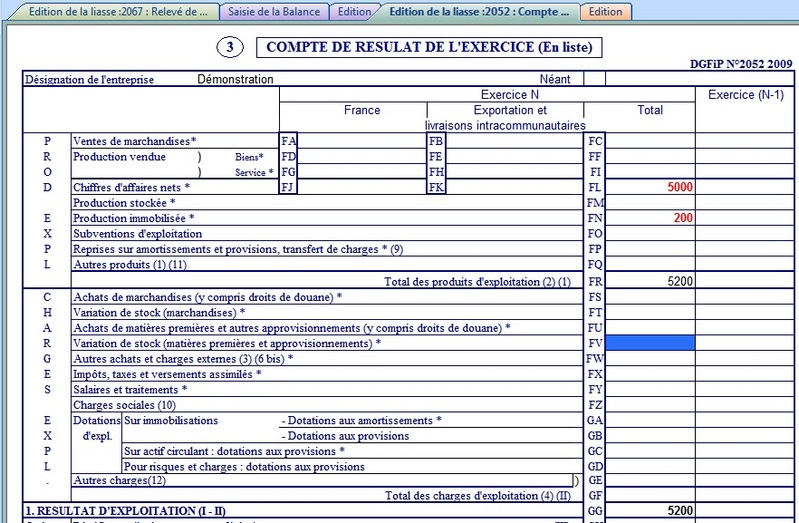Image resolution: width=799 pixels, height=523 pixels.
Task: Select Edition de la liasse 2052 tab
Action: (x=478, y=12)
